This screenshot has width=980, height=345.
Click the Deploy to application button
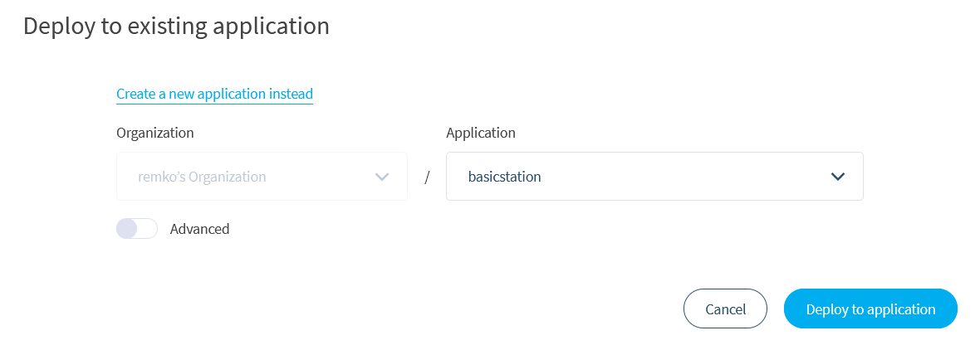pyautogui.click(x=870, y=309)
